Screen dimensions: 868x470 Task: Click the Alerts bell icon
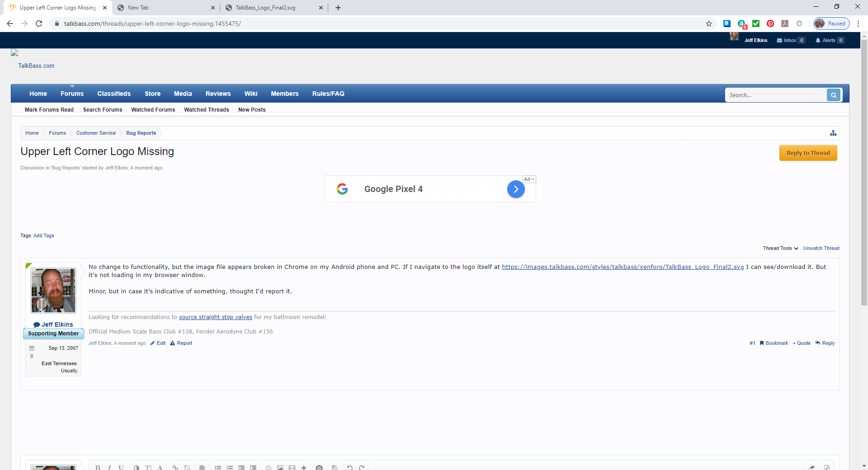point(818,40)
